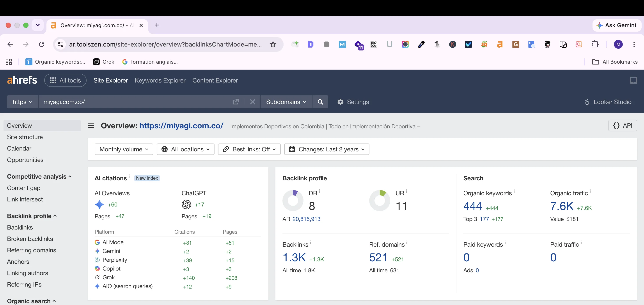The height and width of the screenshot is (305, 644).
Task: Open Site structure in the sidebar
Action: (25, 137)
